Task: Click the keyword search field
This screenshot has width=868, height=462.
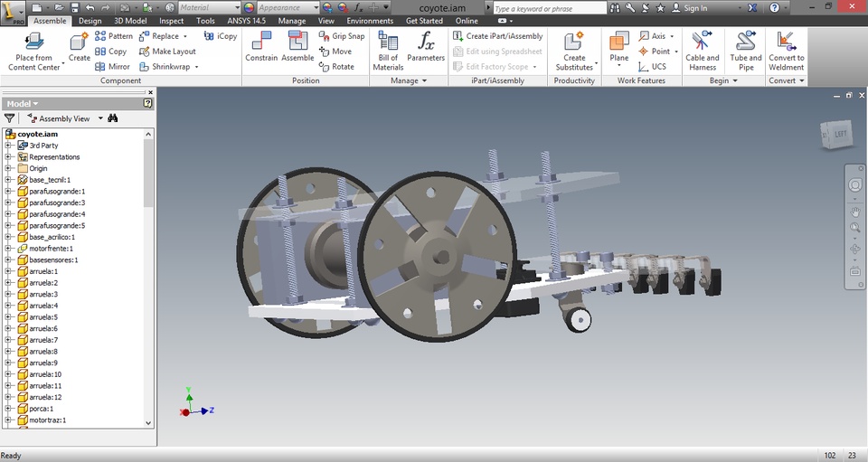Action: [550, 8]
